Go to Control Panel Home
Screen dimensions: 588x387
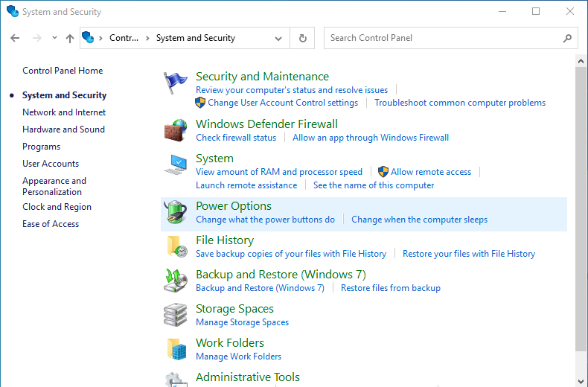(63, 71)
